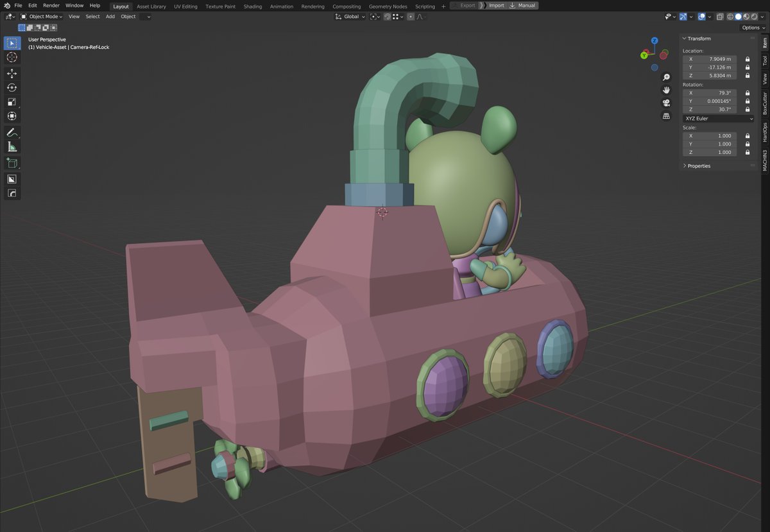This screenshot has height=532, width=770.
Task: Open the Global transform orientation dropdown
Action: coord(350,17)
